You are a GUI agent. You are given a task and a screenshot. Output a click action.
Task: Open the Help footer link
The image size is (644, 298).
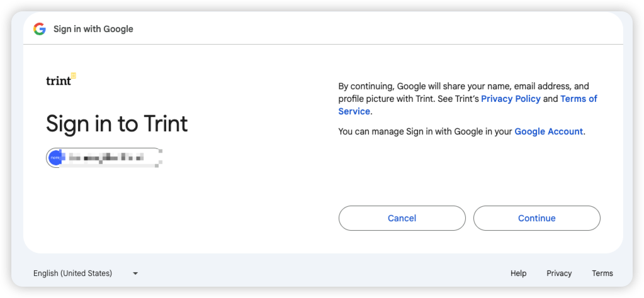pos(518,273)
